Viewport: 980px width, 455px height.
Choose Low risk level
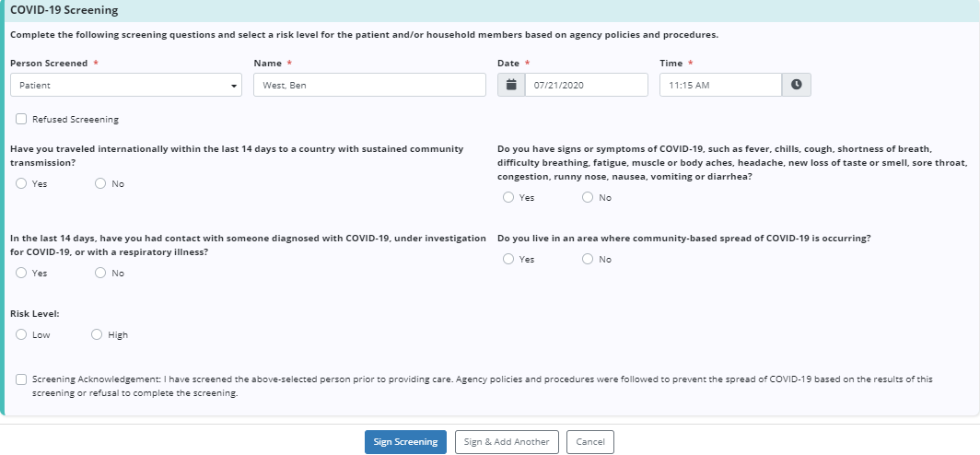21,334
